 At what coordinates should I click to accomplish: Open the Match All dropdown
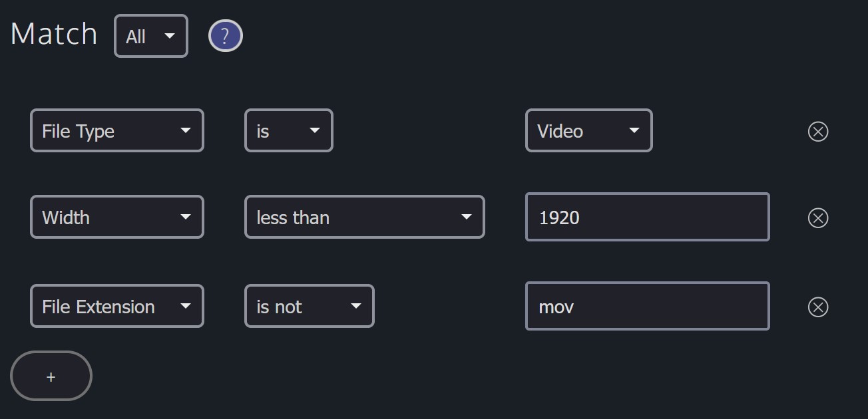coord(151,36)
